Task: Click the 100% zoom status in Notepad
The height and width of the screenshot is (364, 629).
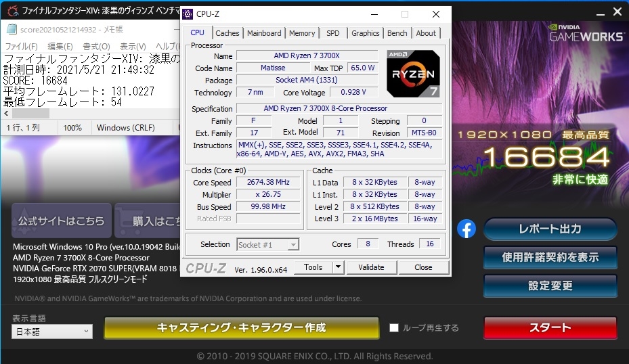Action: [x=72, y=128]
